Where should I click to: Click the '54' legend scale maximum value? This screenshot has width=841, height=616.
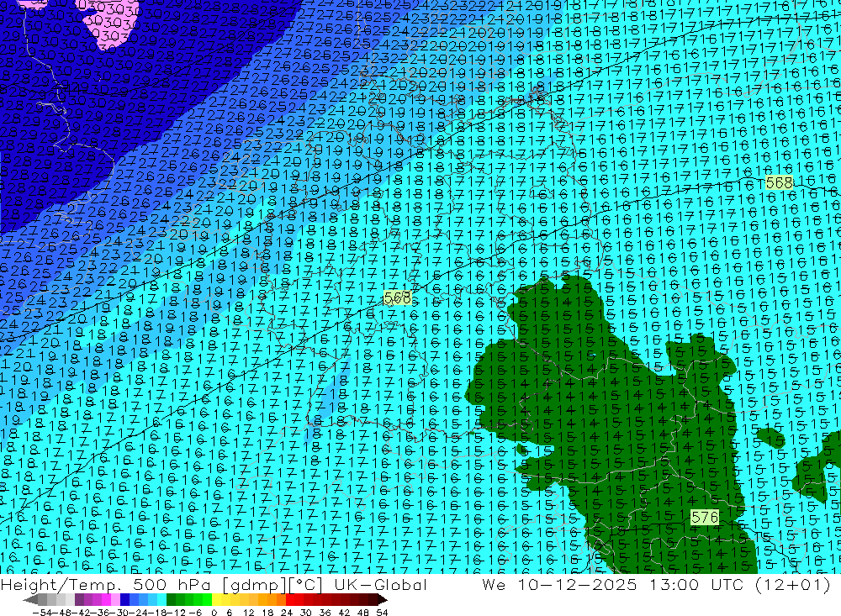point(382,613)
